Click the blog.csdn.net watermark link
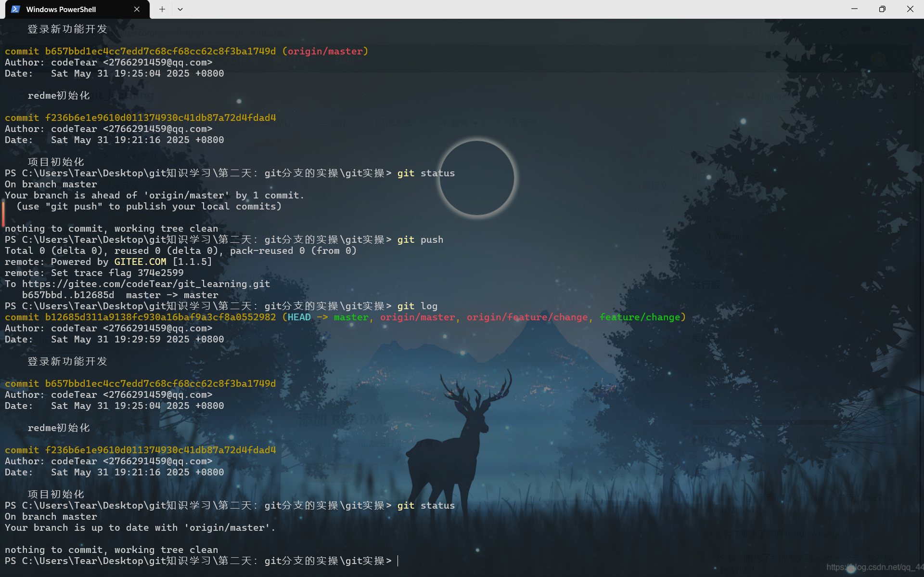The height and width of the screenshot is (577, 924). click(875, 567)
